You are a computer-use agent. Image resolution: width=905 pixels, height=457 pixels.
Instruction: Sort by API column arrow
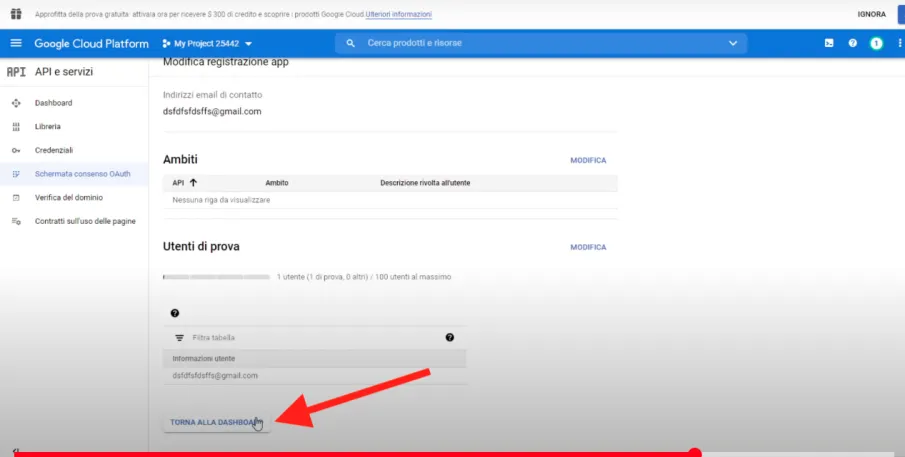coord(193,183)
